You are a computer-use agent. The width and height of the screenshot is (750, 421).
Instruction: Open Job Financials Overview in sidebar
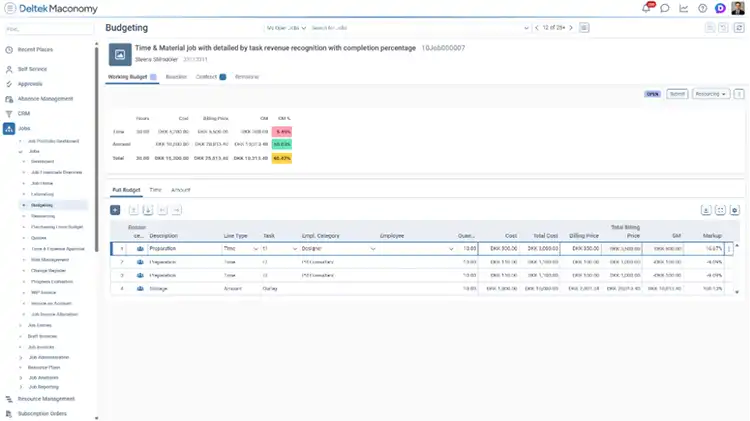[56, 172]
